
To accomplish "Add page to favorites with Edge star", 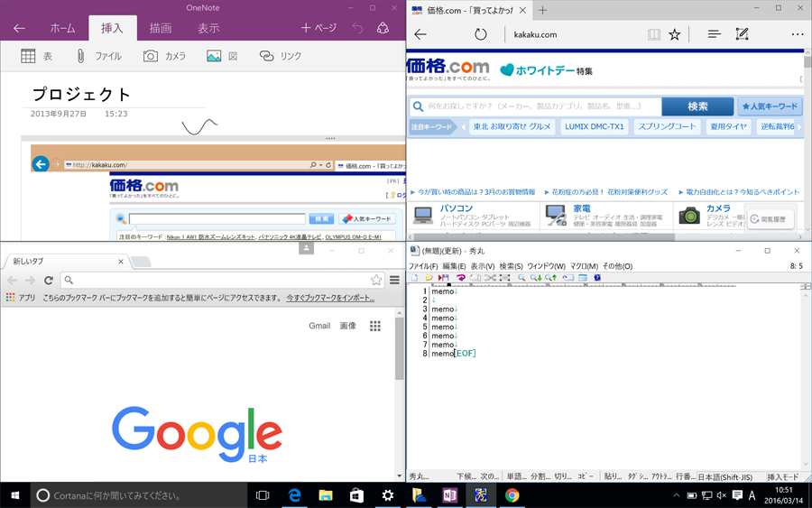I will pos(675,34).
